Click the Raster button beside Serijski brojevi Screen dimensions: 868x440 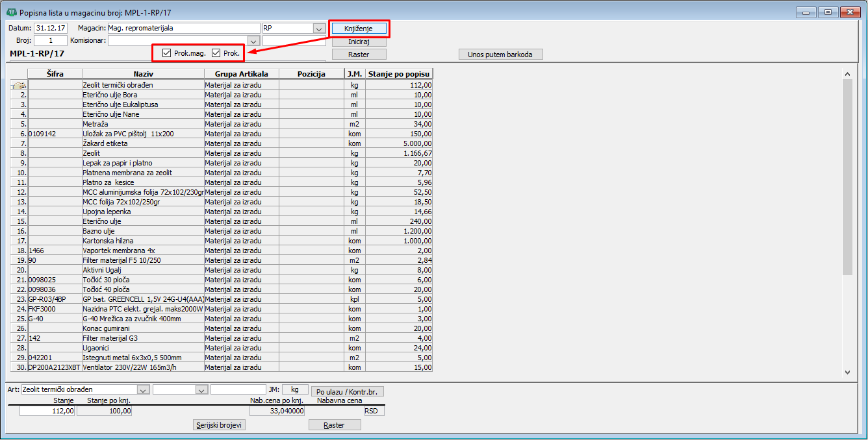click(x=334, y=425)
